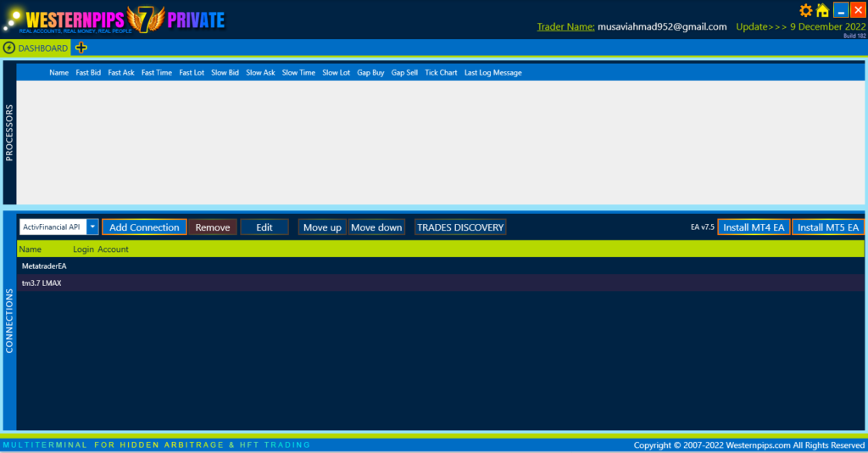Click the Fast Time column header
868x453 pixels.
pyautogui.click(x=156, y=73)
